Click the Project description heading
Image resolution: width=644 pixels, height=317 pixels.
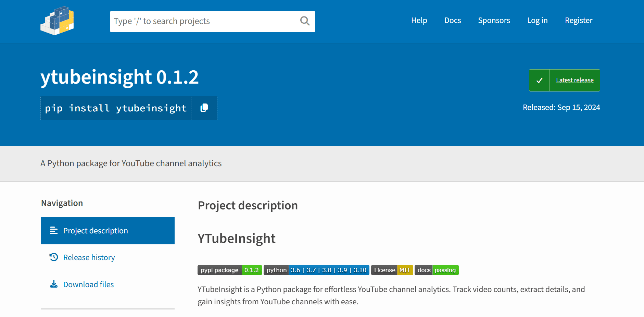tap(248, 206)
